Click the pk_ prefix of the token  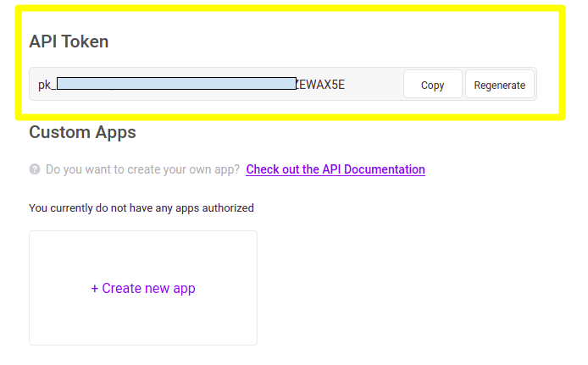coord(46,85)
